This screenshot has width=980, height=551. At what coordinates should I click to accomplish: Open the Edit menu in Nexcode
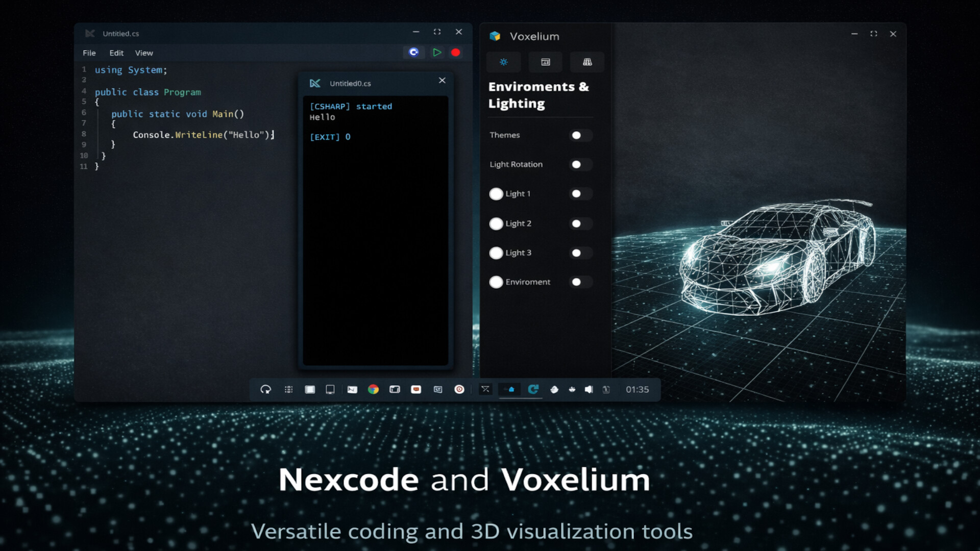[116, 53]
